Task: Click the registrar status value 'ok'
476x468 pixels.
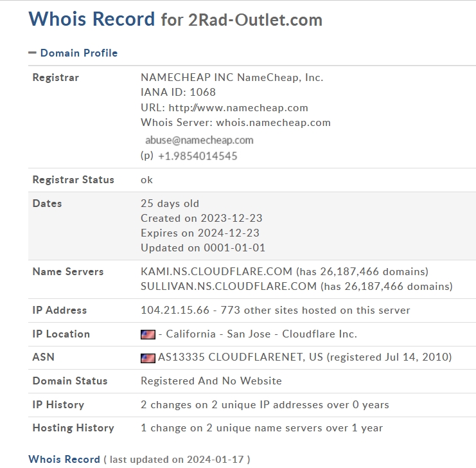Action: 146,180
